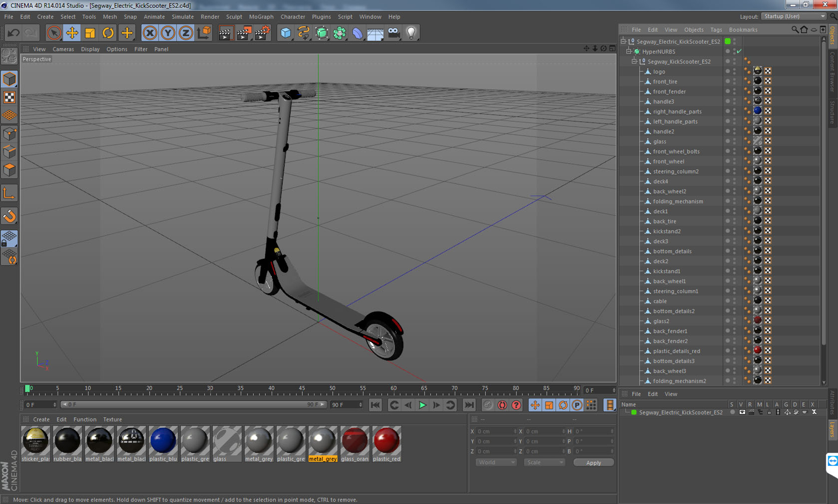The height and width of the screenshot is (504, 838).
Task: Select the Scale tool
Action: tap(90, 33)
